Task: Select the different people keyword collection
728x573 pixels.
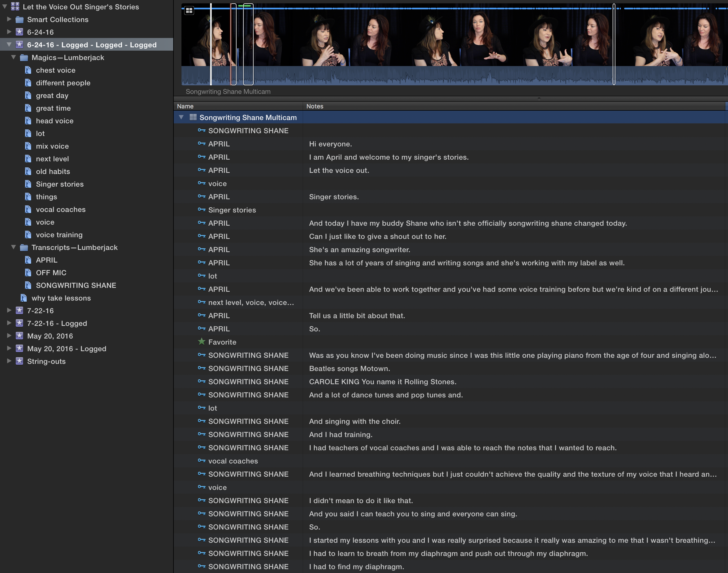Action: 63,83
